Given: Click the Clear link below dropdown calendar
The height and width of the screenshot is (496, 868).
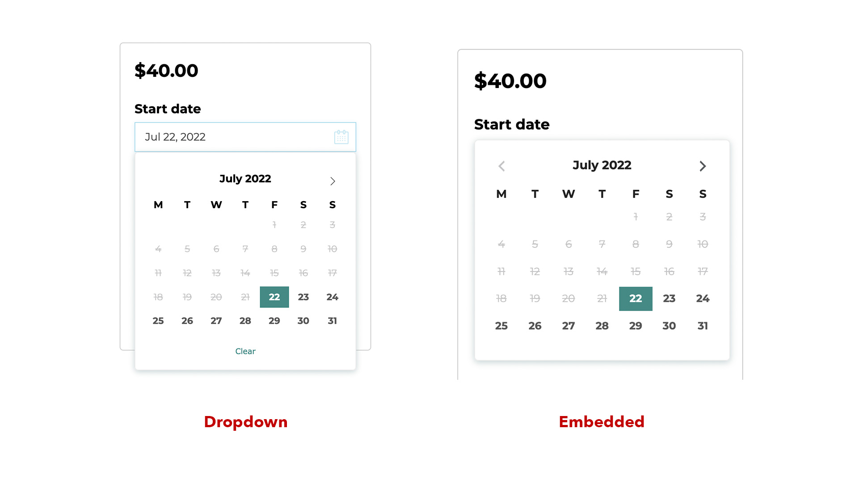Looking at the screenshot, I should pos(245,351).
